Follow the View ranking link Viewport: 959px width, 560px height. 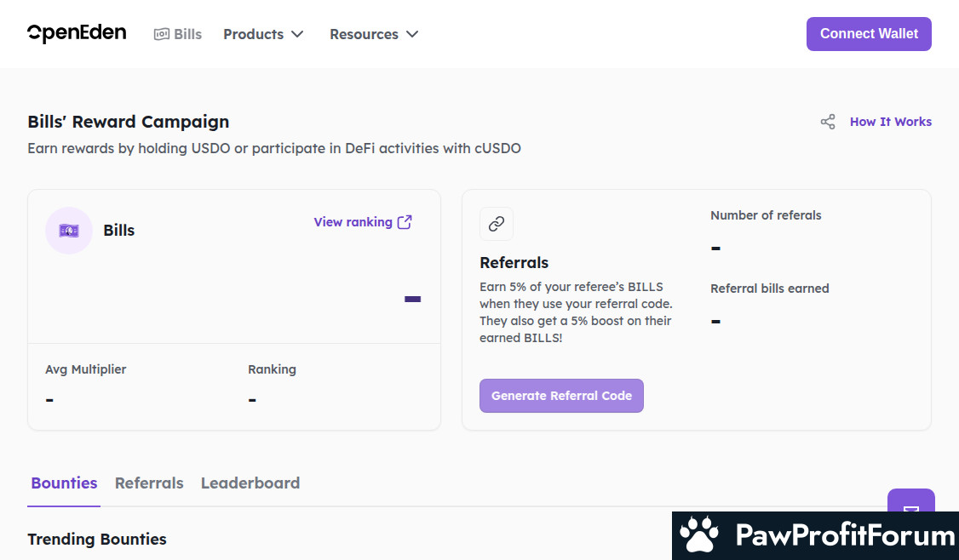[x=353, y=222]
